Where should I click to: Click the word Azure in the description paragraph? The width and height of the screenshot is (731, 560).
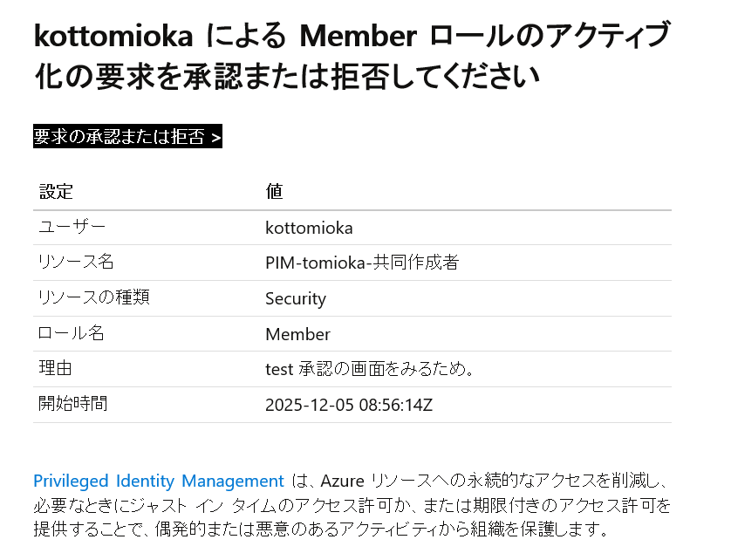coord(343,481)
